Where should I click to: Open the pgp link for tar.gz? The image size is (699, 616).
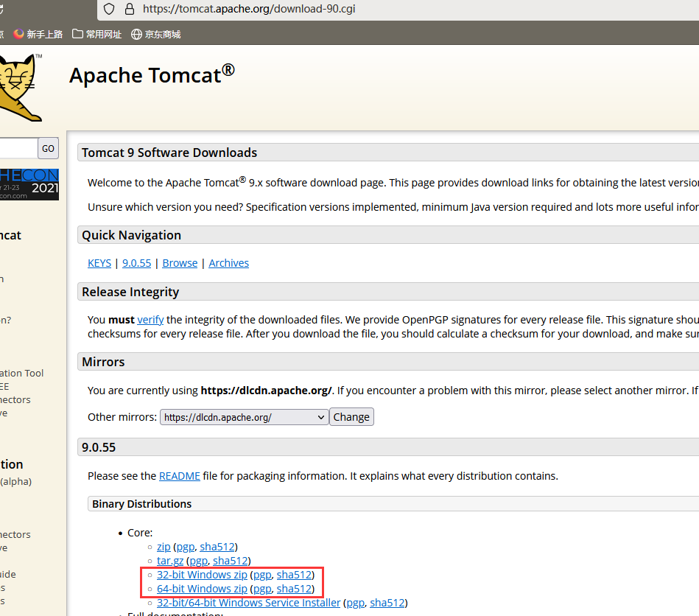(199, 561)
